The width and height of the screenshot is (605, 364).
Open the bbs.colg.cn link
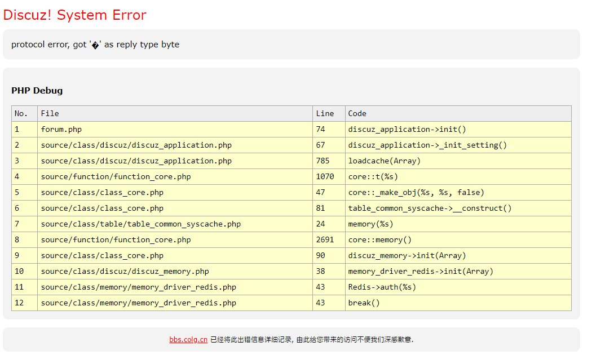coord(188,340)
